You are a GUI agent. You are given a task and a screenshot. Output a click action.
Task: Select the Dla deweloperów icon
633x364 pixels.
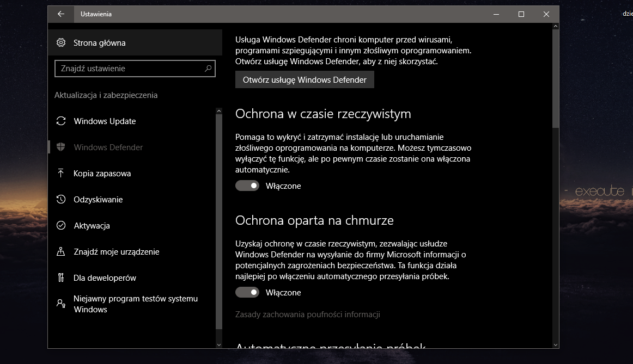(62, 277)
